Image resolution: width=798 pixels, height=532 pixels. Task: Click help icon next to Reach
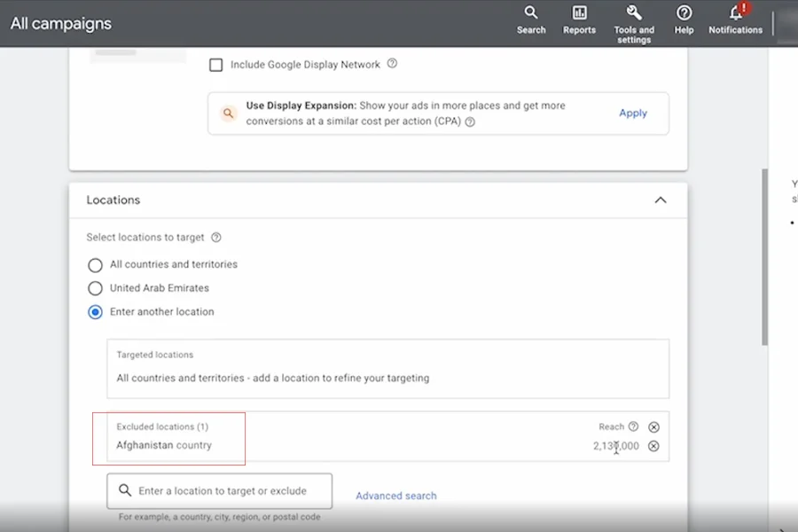633,426
